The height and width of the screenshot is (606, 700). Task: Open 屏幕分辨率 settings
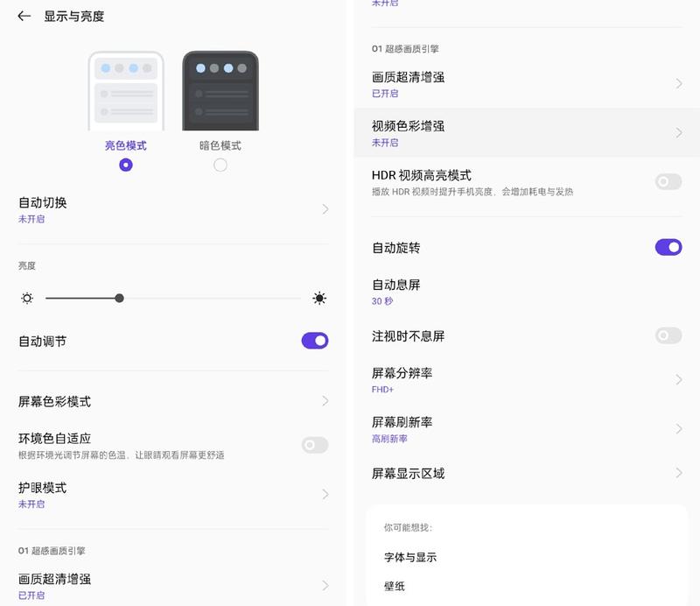[527, 380]
